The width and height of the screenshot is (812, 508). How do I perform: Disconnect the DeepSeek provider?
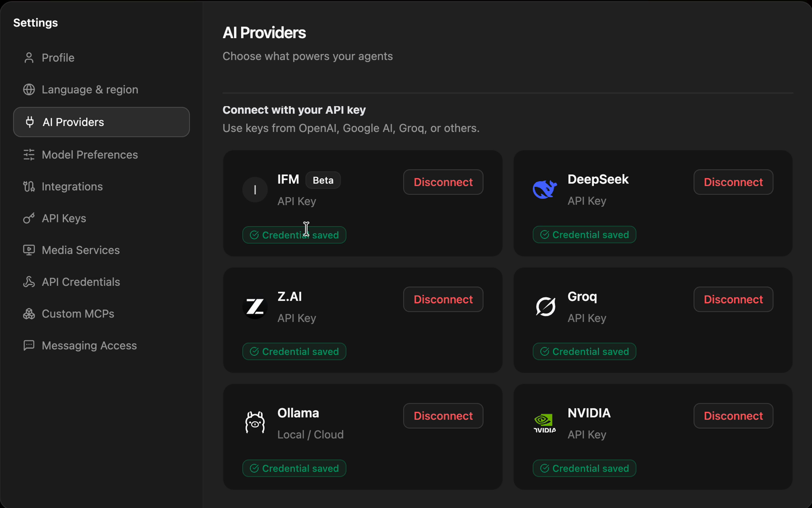(x=733, y=182)
